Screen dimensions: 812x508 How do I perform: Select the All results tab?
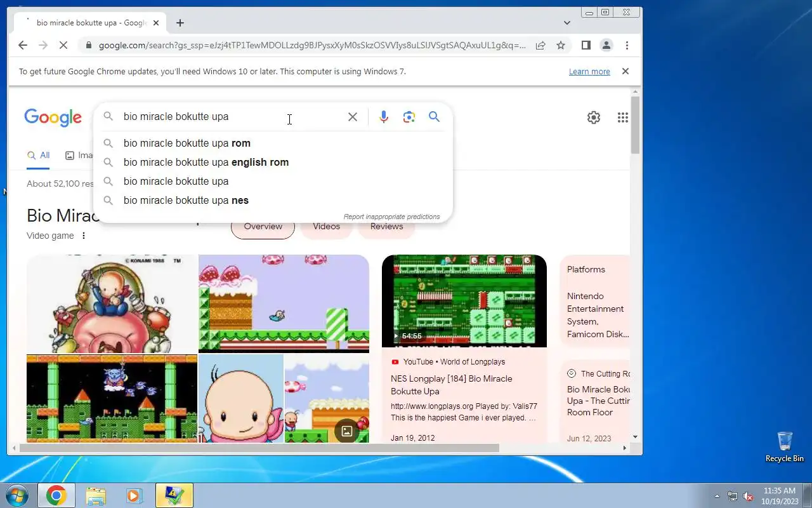pyautogui.click(x=38, y=156)
